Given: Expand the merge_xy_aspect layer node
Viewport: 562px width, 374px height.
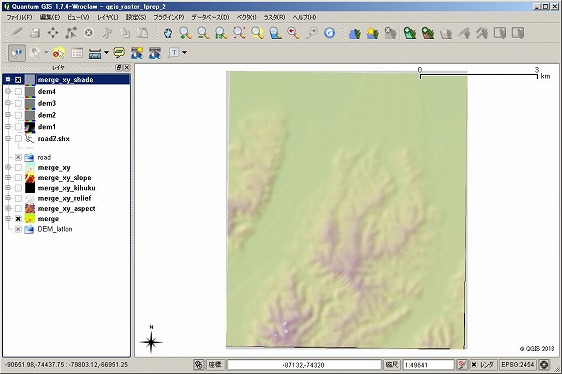Looking at the screenshot, I should click(8, 208).
